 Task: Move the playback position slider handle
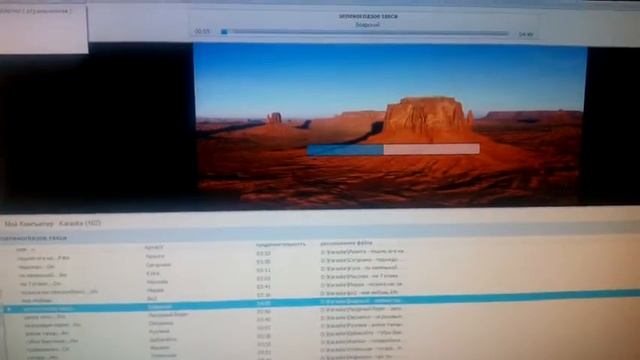click(224, 31)
